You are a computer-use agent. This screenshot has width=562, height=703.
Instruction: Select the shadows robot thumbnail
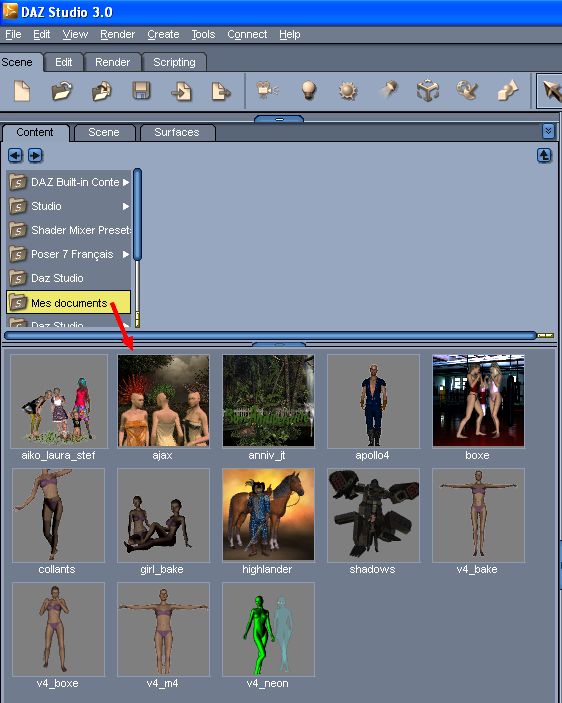(x=373, y=515)
